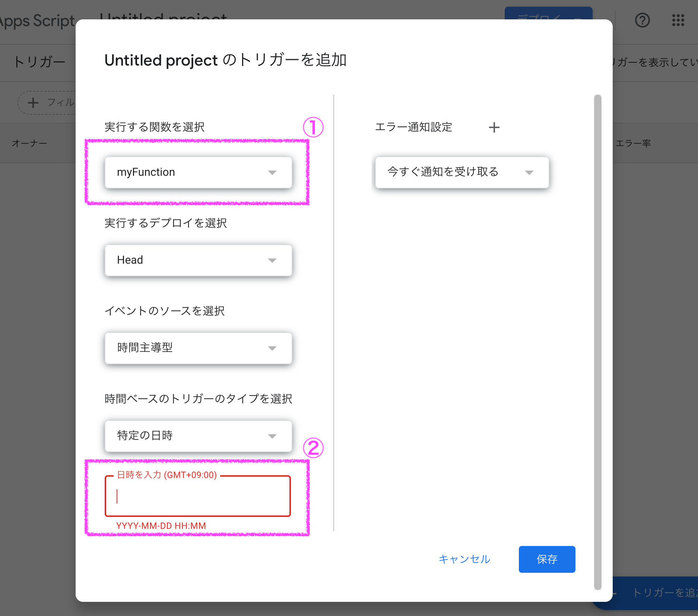This screenshot has height=616, width=698.
Task: Open the Google apps grid icon
Action: [x=678, y=20]
